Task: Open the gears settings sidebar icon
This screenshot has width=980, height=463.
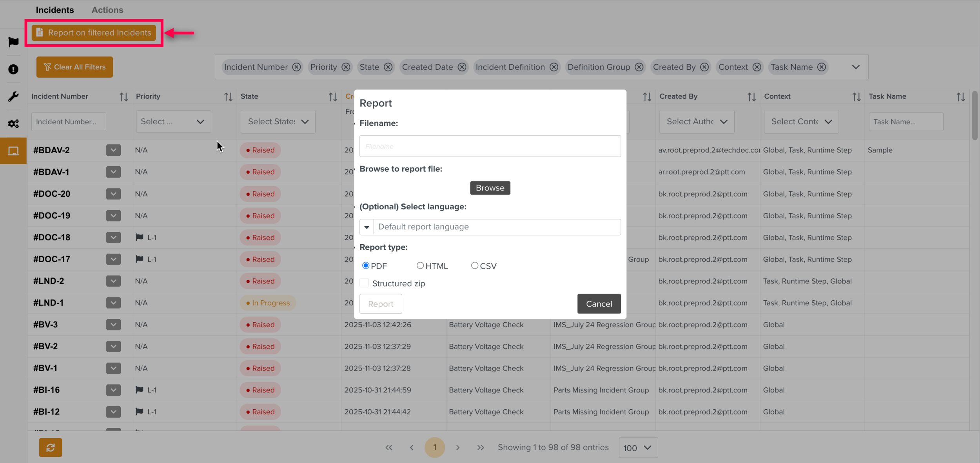Action: [13, 124]
